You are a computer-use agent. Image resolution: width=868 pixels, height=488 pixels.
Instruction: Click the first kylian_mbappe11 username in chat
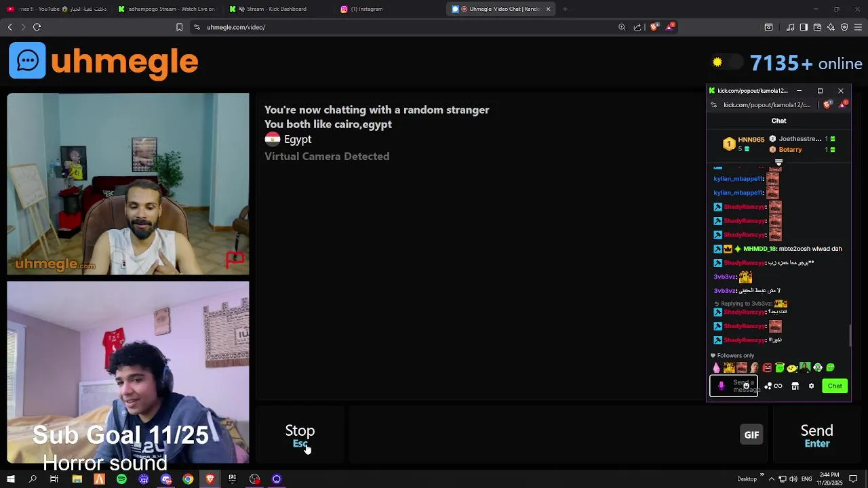[738, 179]
